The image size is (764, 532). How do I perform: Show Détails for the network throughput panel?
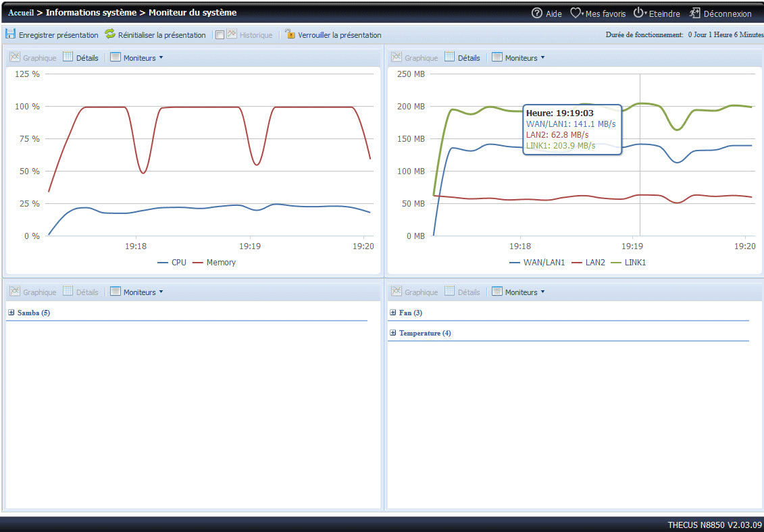click(462, 57)
